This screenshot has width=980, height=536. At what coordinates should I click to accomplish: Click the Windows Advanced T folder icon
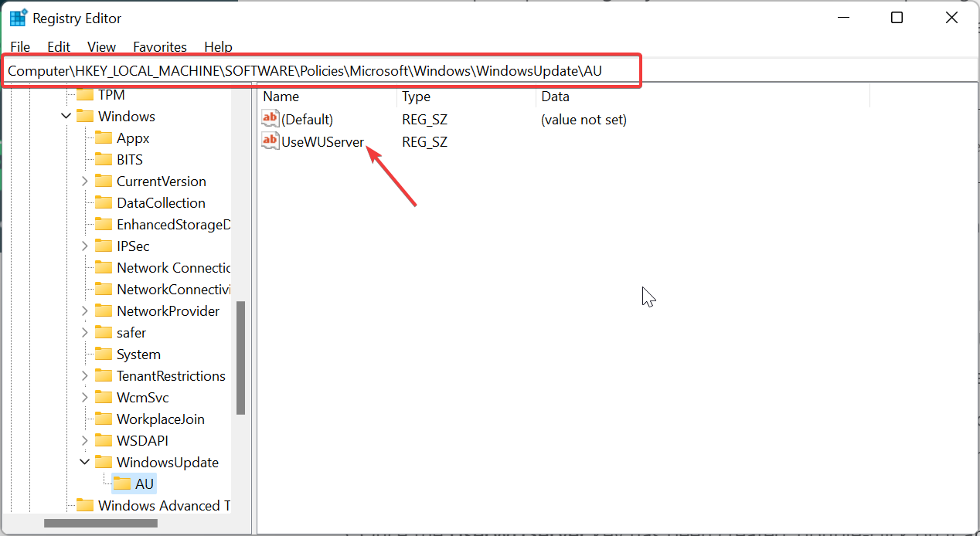pos(84,506)
